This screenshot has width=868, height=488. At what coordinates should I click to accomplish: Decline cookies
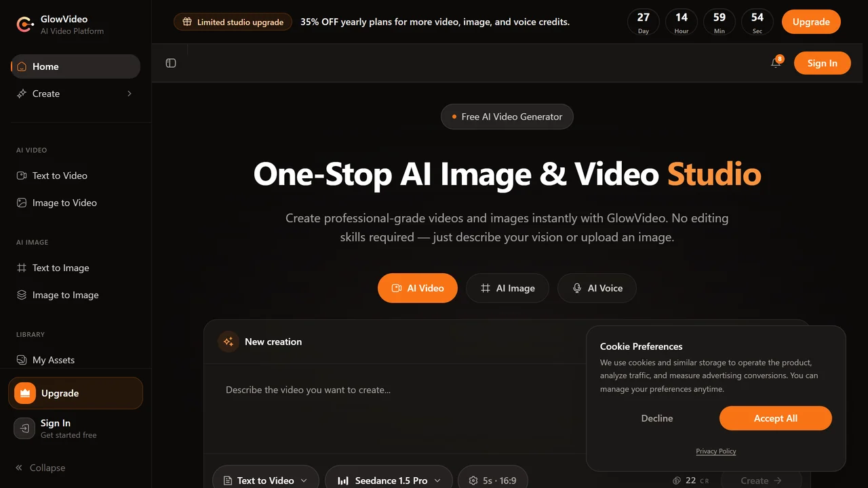(x=657, y=418)
